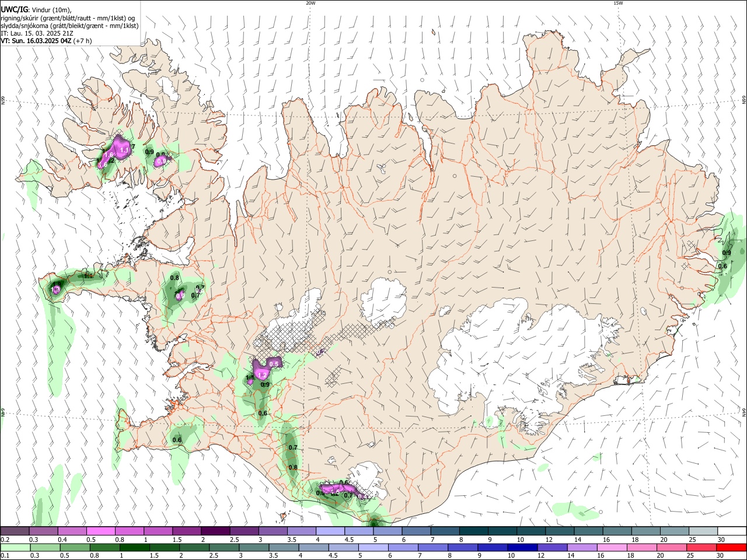Image resolution: width=747 pixels, height=560 pixels.
Task: Select the deep navy blue swatch between 10 and 12
Action: (x=522, y=548)
